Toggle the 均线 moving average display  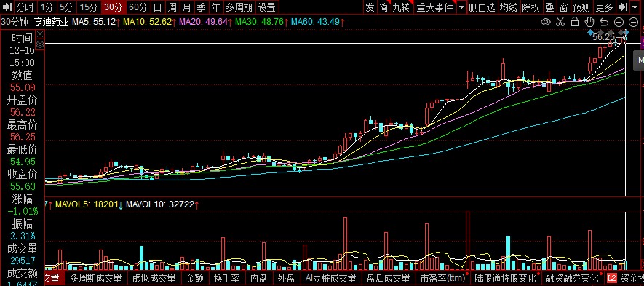pos(508,7)
